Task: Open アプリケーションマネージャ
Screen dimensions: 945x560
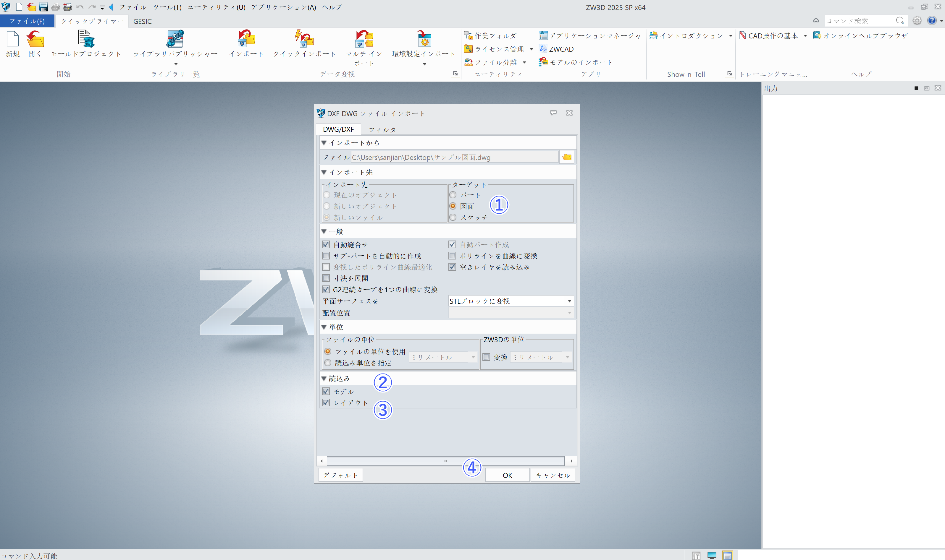Action: coord(590,35)
